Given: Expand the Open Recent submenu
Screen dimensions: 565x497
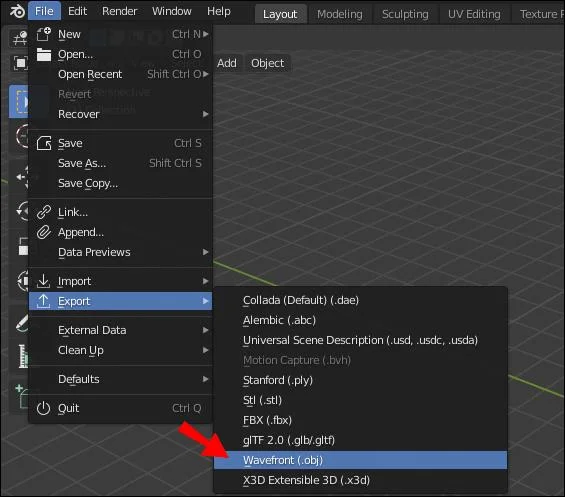Looking at the screenshot, I should (x=121, y=74).
